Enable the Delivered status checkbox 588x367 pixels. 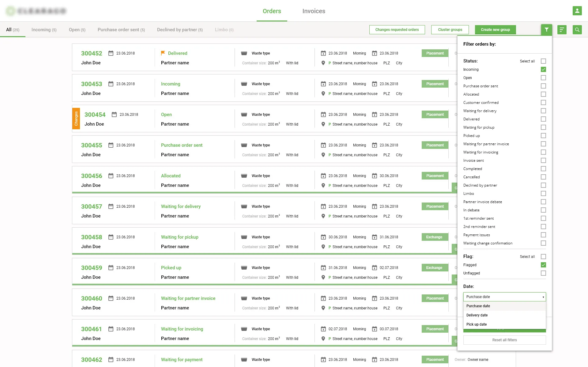click(x=543, y=119)
